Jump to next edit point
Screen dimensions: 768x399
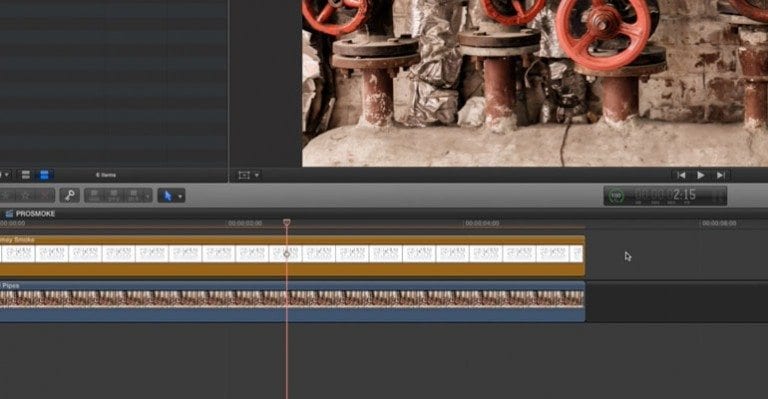click(720, 175)
